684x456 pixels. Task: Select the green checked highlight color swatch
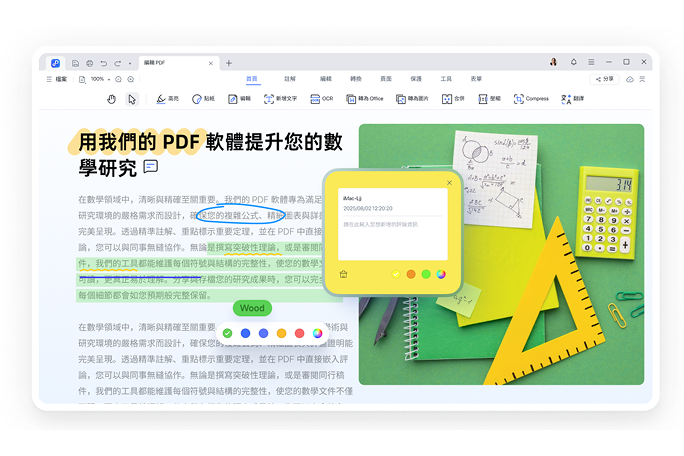click(x=227, y=333)
